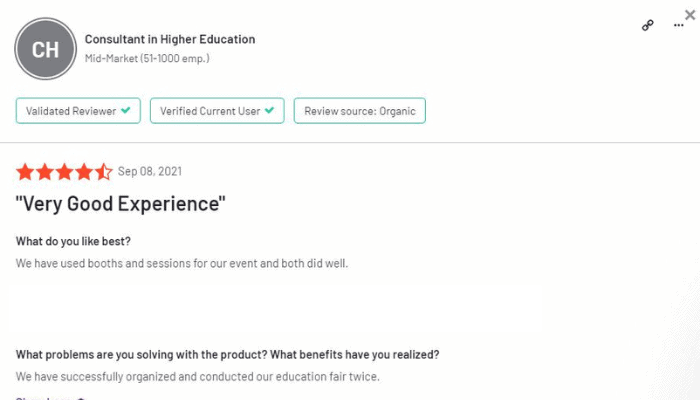Close the review popup with X
The width and height of the screenshot is (700, 400).
[690, 15]
